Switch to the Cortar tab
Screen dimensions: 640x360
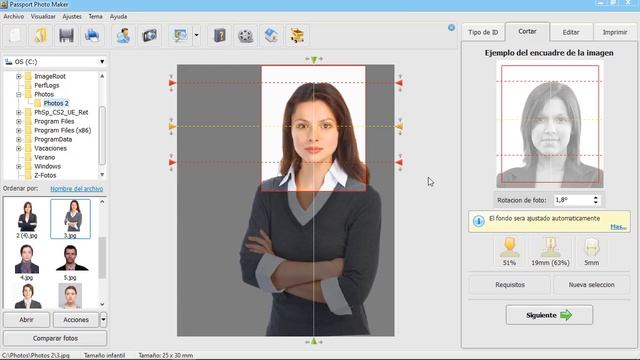click(x=527, y=31)
